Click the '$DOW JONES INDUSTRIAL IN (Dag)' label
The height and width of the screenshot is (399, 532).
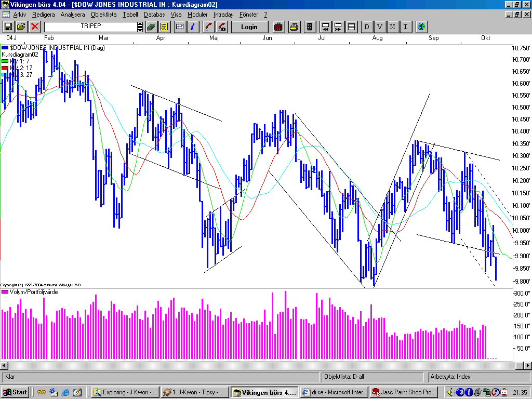click(57, 48)
